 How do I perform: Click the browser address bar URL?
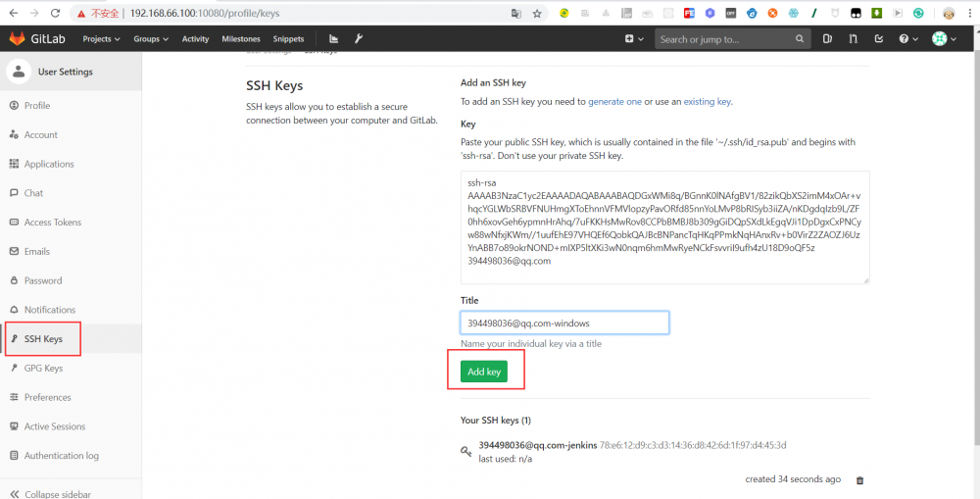click(x=205, y=13)
